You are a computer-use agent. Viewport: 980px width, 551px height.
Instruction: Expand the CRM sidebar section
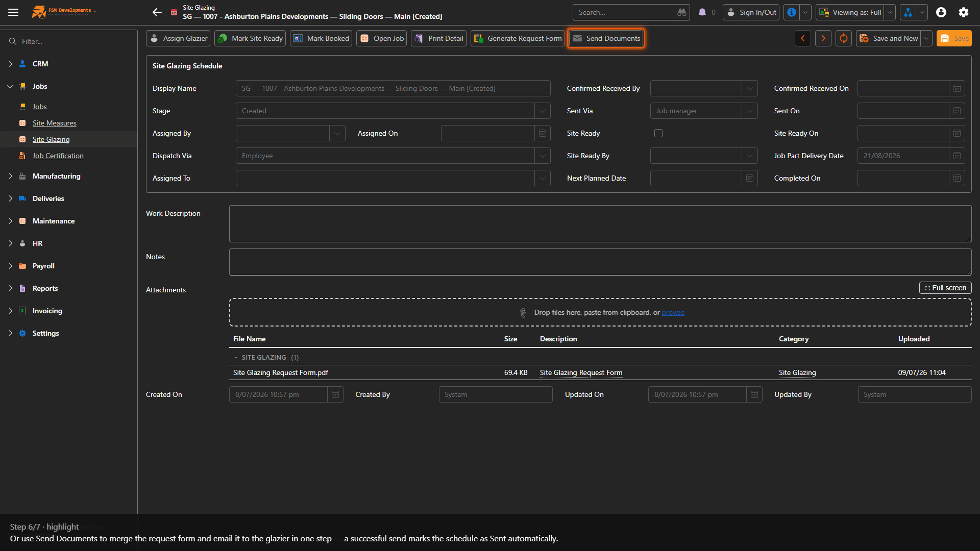point(10,64)
